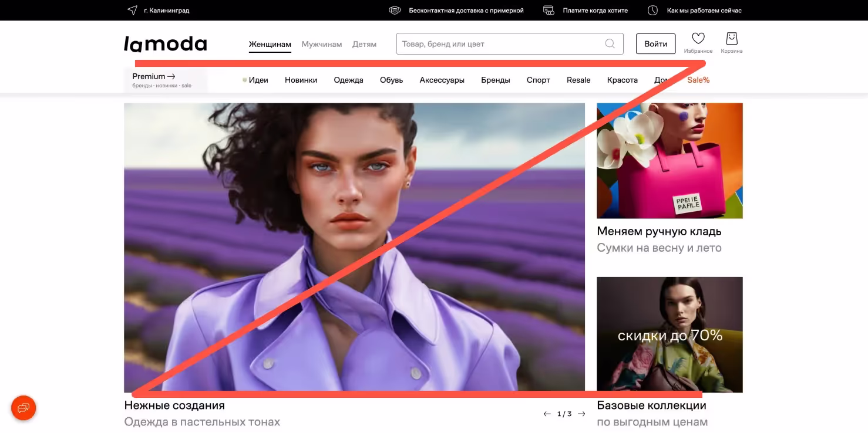868x433 pixels.
Task: Switch to the Мужчинам tab
Action: click(321, 44)
